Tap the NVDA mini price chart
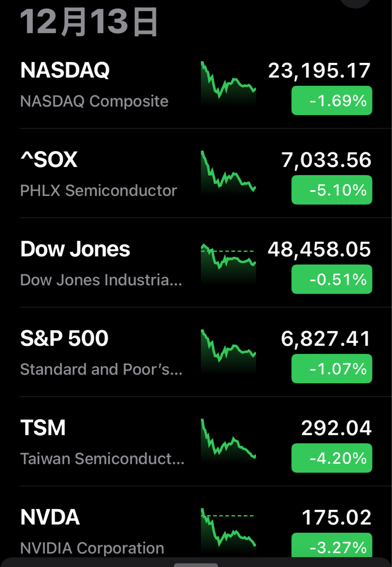Viewport: 392px width, 567px height. 228,529
